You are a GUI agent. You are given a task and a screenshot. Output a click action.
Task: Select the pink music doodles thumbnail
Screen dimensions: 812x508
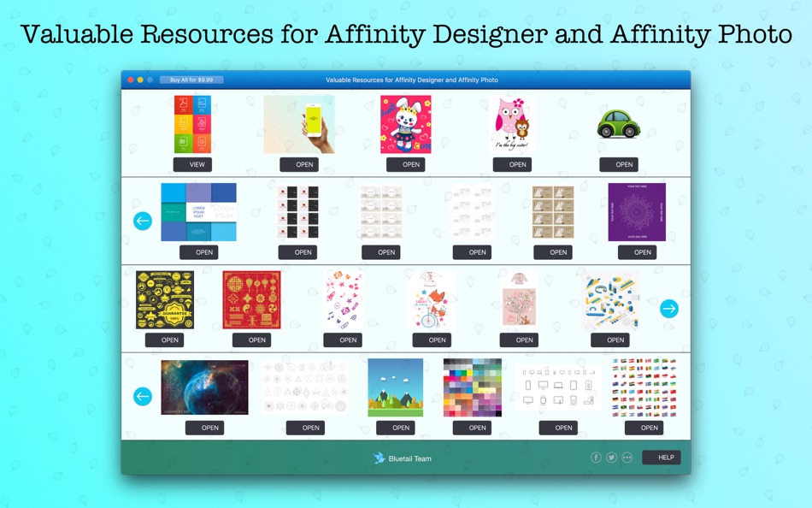click(343, 299)
